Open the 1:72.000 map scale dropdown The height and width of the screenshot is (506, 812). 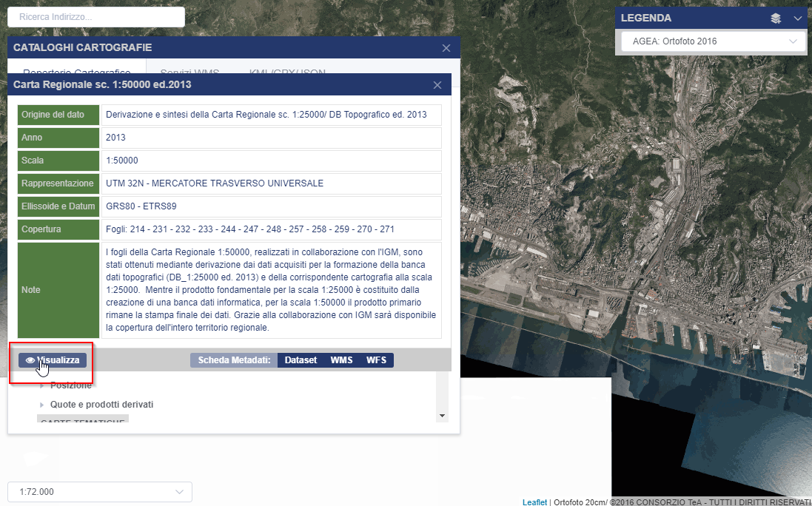click(99, 492)
